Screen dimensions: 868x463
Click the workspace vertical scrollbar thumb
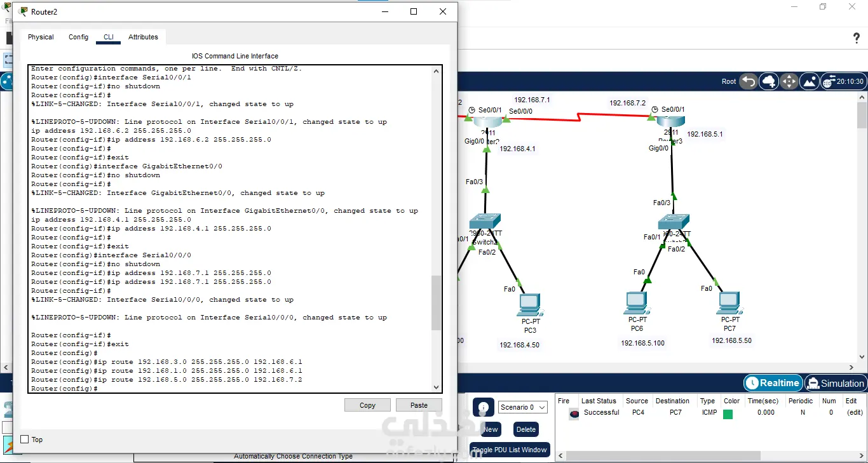[x=862, y=116]
